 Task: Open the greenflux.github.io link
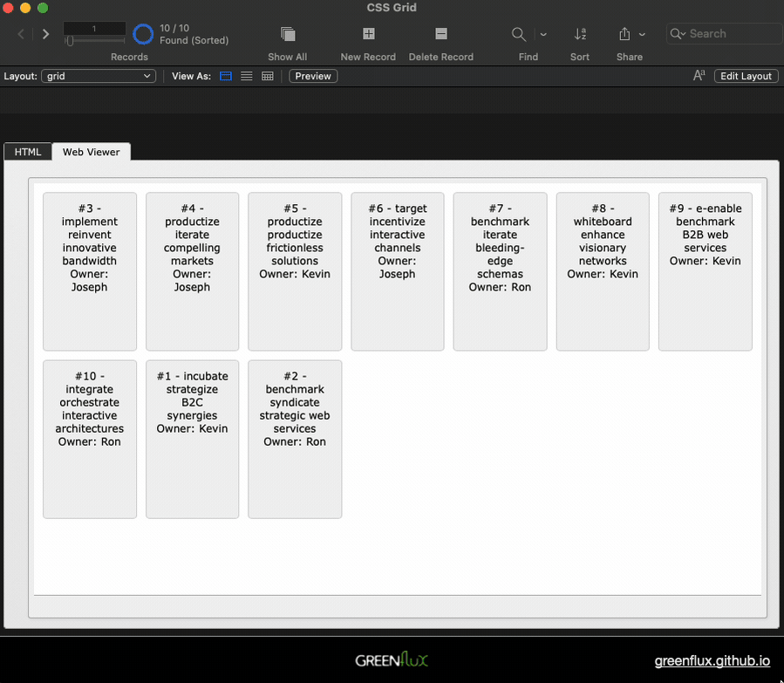click(712, 661)
